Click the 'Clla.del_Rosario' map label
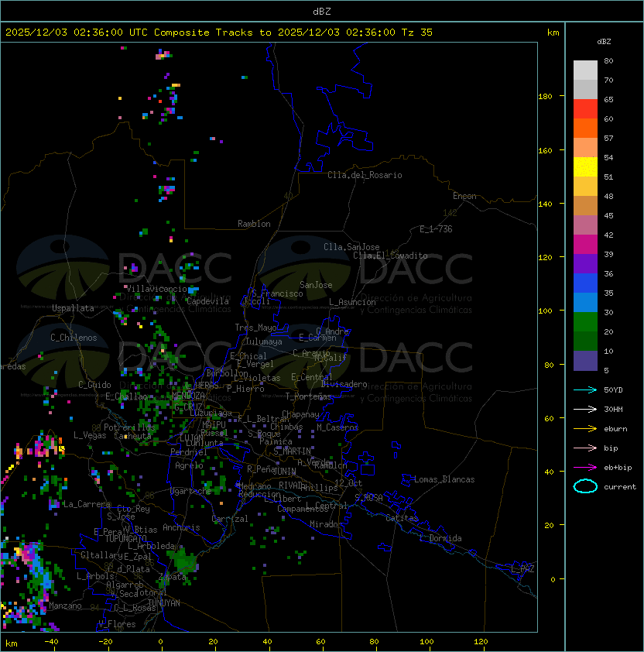This screenshot has width=644, height=652. 365,175
